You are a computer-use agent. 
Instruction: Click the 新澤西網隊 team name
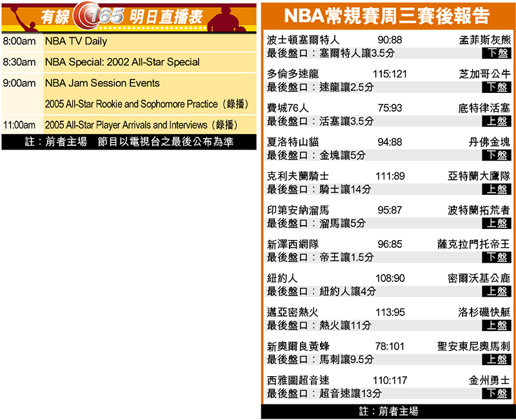[x=293, y=245]
